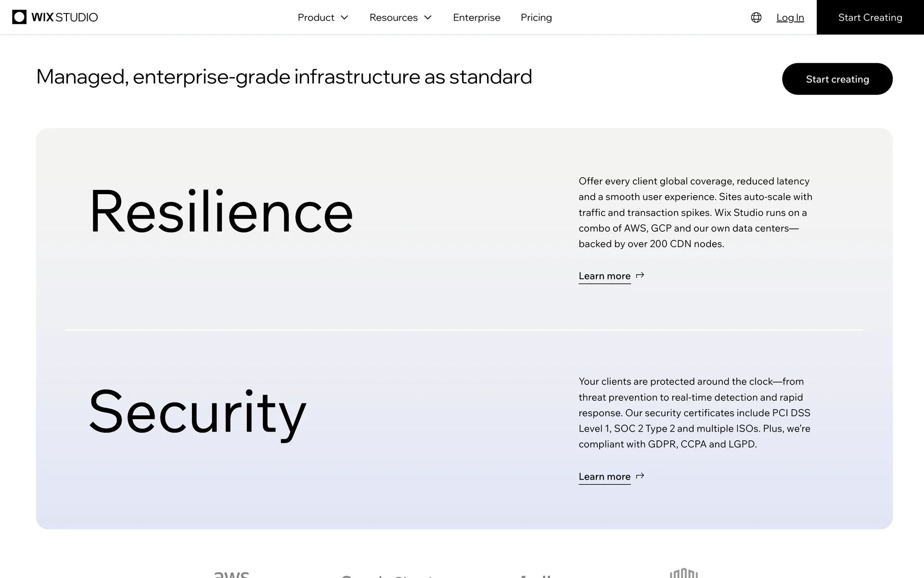This screenshot has height=578, width=924.
Task: Expand the Product menu chevron
Action: [345, 18]
